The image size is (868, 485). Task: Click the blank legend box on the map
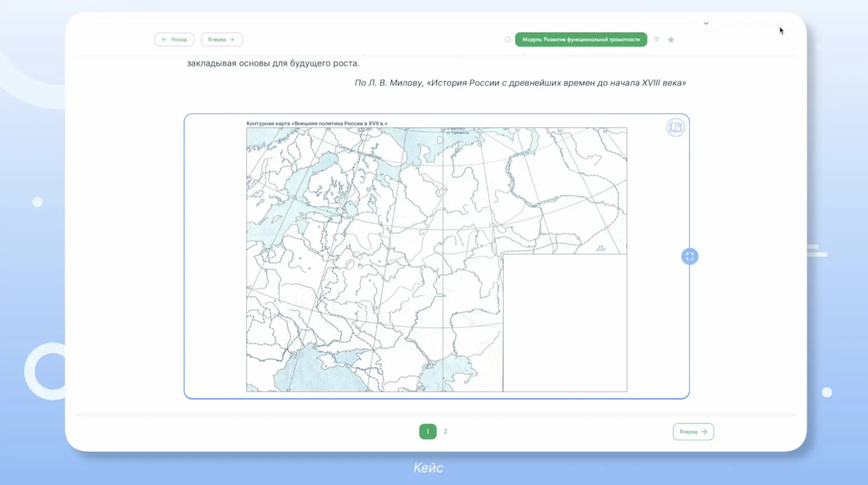[565, 322]
